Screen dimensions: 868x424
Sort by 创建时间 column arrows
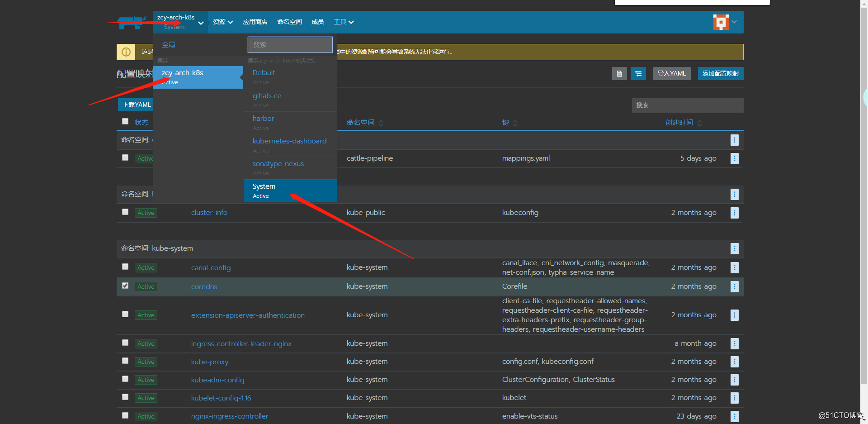click(x=699, y=123)
